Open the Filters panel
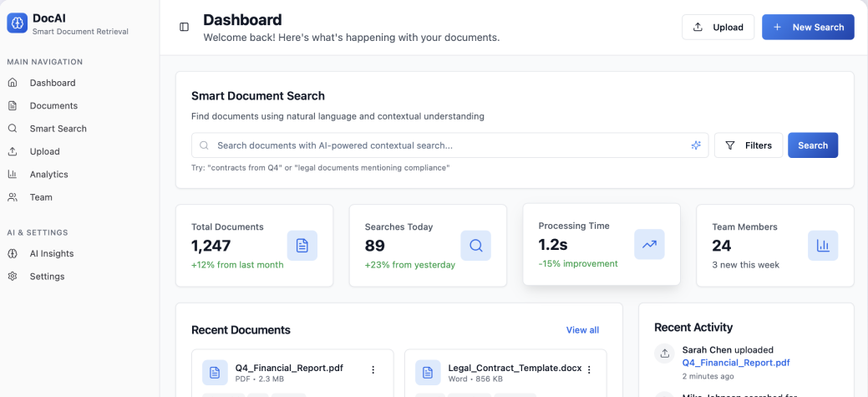Viewport: 868px width, 397px height. (x=749, y=145)
